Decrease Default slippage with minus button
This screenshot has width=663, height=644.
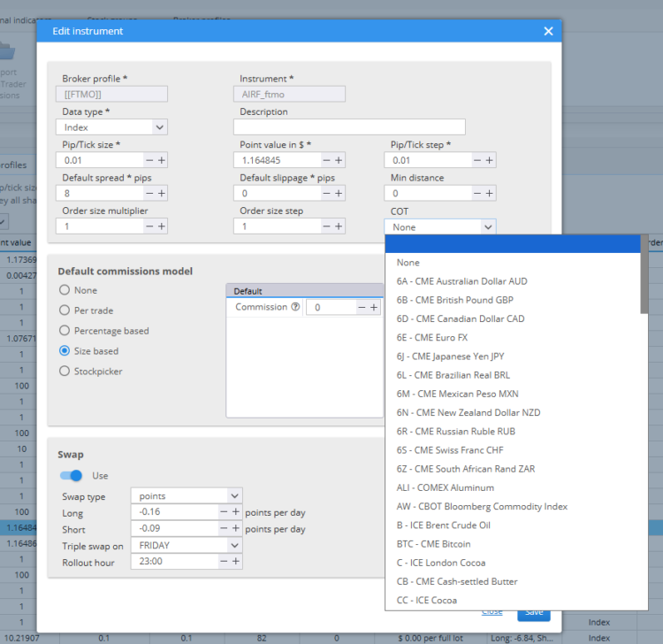(x=326, y=194)
